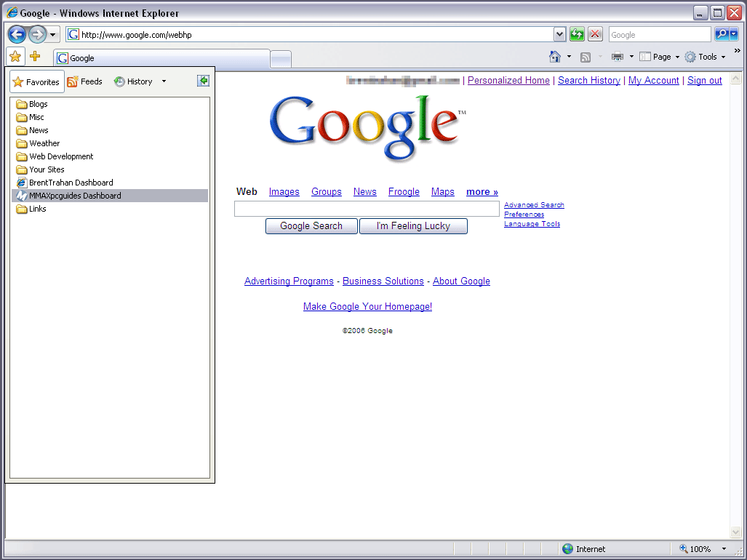Expand the address bar URL dropdown
Viewport: 747px width, 560px height.
point(559,34)
